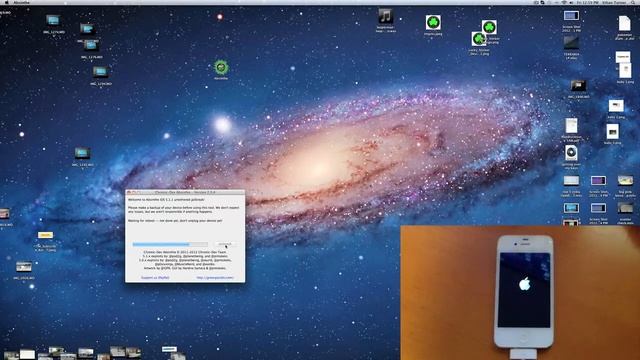This screenshot has height=360, width=640.
Task: Select the PDF document icon on the right side
Action: pos(571,126)
